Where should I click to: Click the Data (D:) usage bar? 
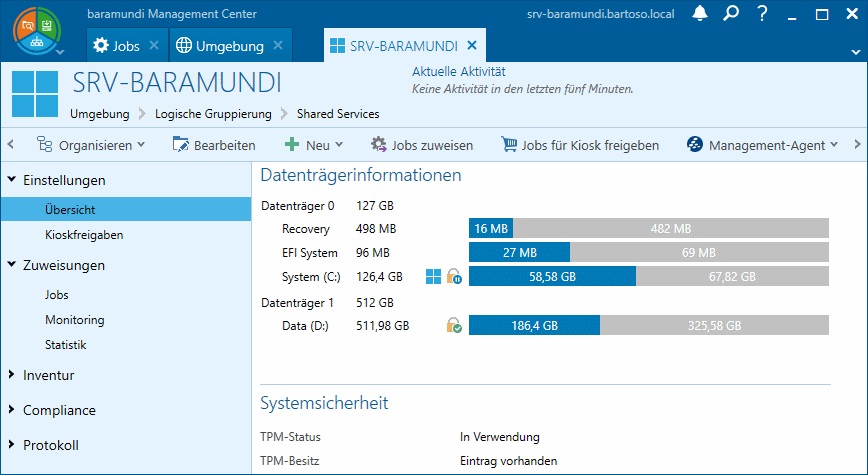tap(649, 325)
